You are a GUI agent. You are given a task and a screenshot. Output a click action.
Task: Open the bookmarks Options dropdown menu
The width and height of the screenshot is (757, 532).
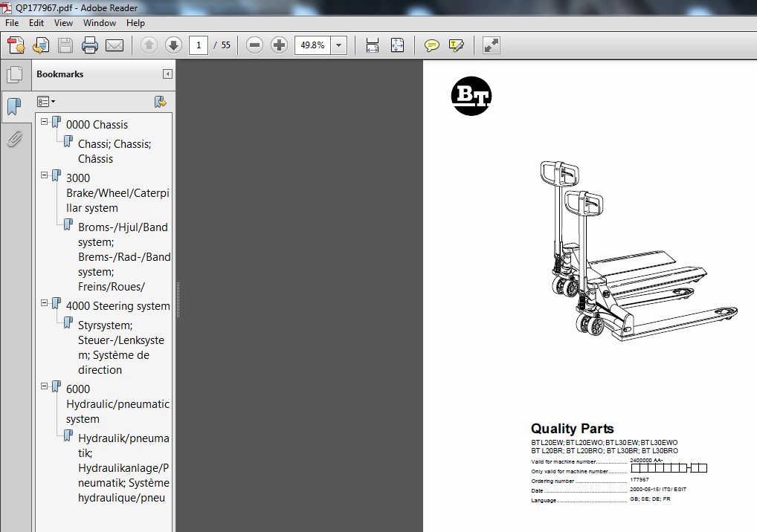pyautogui.click(x=46, y=102)
